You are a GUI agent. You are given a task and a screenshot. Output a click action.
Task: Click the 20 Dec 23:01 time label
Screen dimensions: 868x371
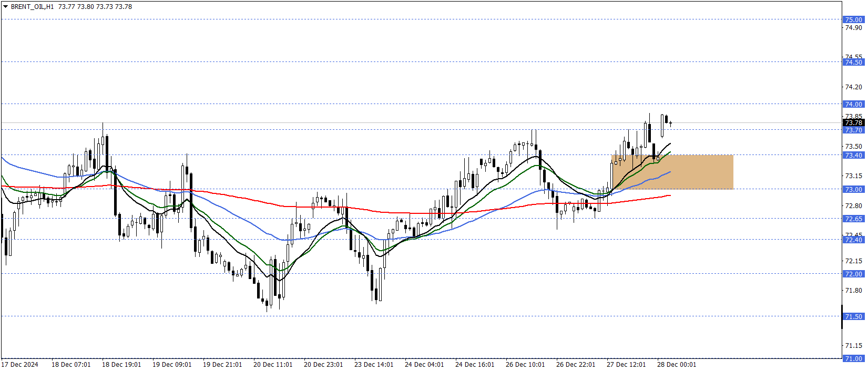coord(323,364)
